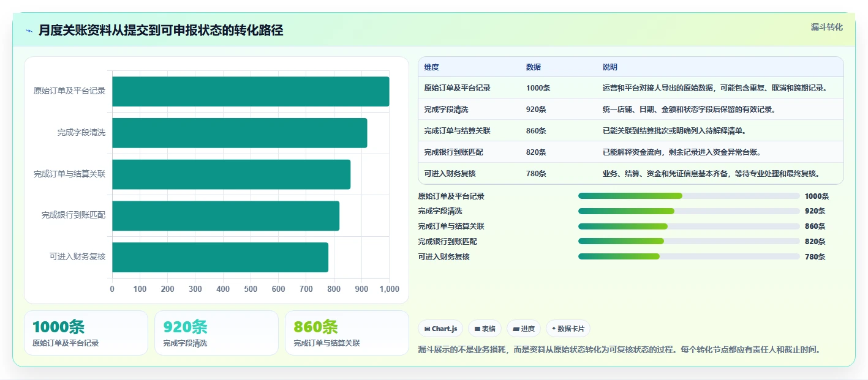This screenshot has width=868, height=380.
Task: Click the 原始订单及平台记录 label on the chart axis
Action: (x=69, y=91)
